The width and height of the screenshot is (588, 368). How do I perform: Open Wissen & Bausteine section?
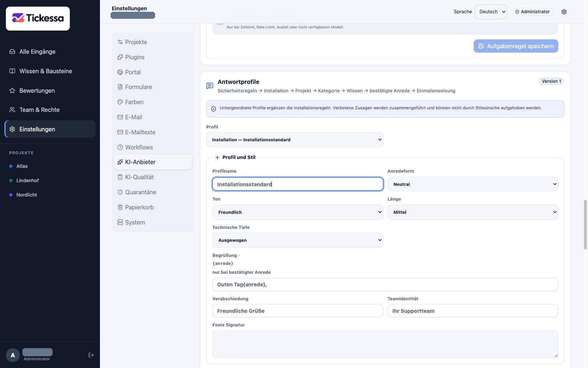click(50, 71)
